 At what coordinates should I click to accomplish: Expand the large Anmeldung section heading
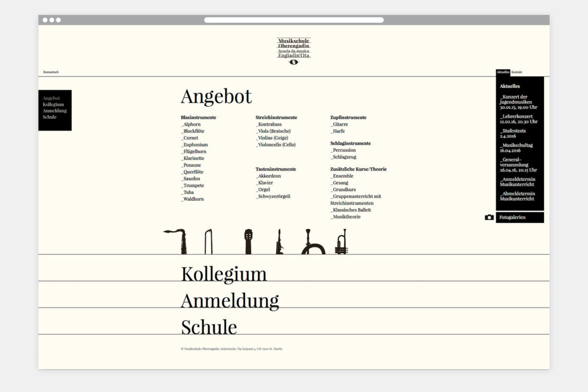coord(230,301)
